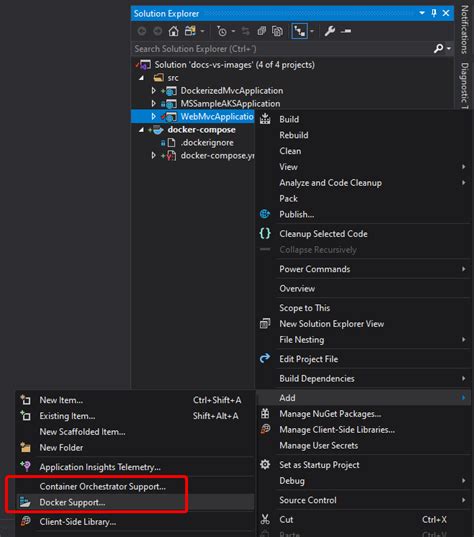
Task: Collapse the docker-compose project node
Action: pos(141,130)
